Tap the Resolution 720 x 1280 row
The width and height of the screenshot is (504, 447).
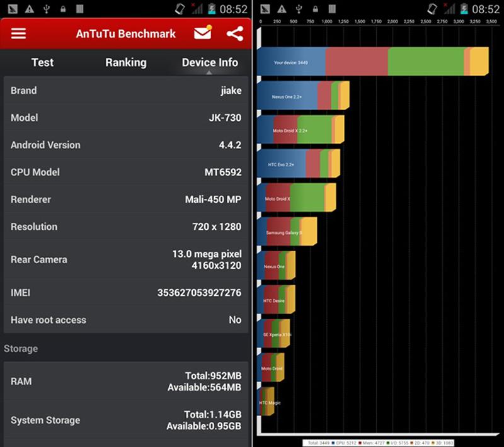tap(125, 227)
